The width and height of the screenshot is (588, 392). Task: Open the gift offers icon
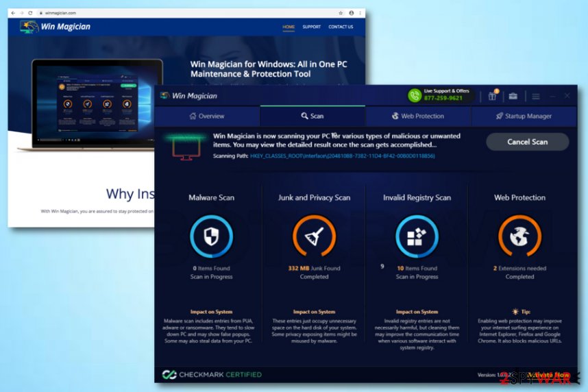tap(492, 96)
